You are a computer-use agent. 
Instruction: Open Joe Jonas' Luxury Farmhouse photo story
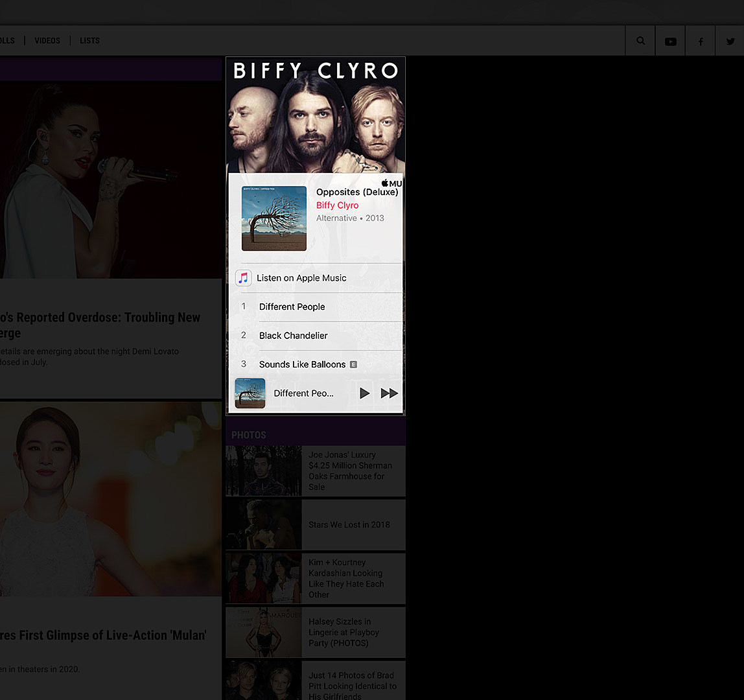click(x=350, y=471)
